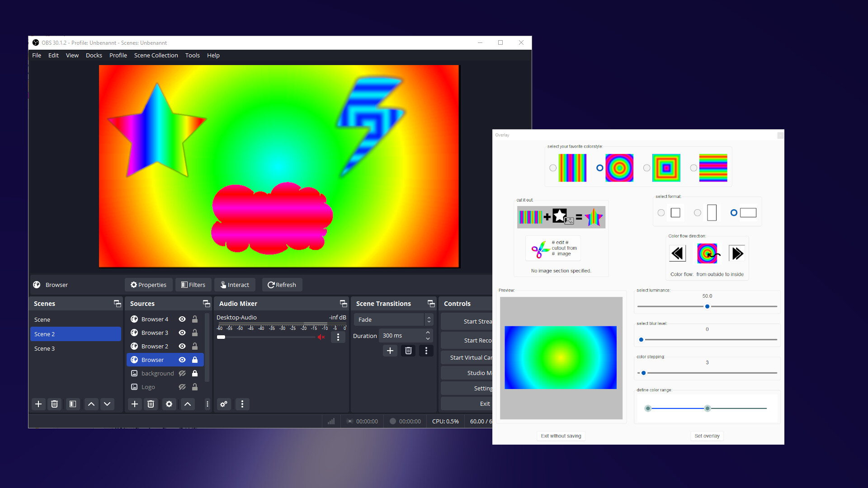Select the circular rainbow colorstyle
The image size is (868, 488).
pyautogui.click(x=599, y=168)
